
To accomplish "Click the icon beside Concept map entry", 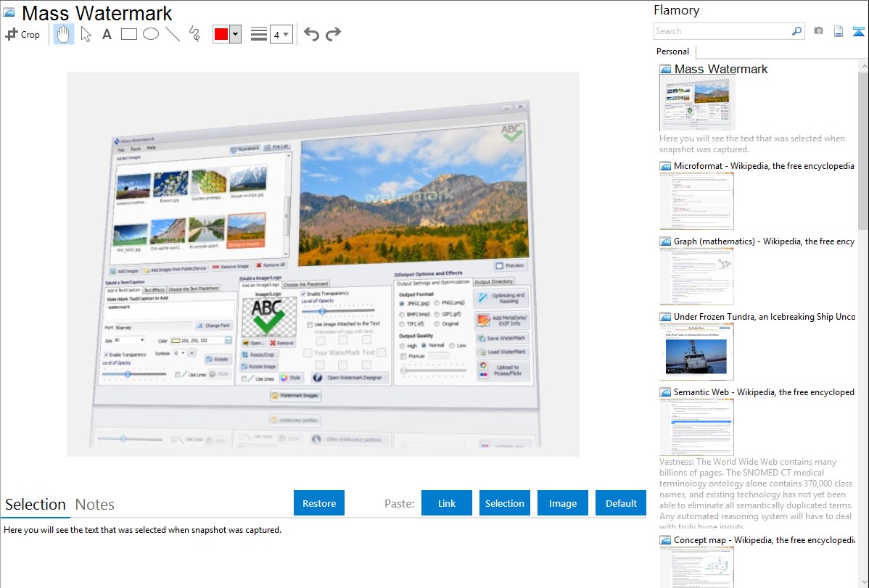I will (x=665, y=540).
